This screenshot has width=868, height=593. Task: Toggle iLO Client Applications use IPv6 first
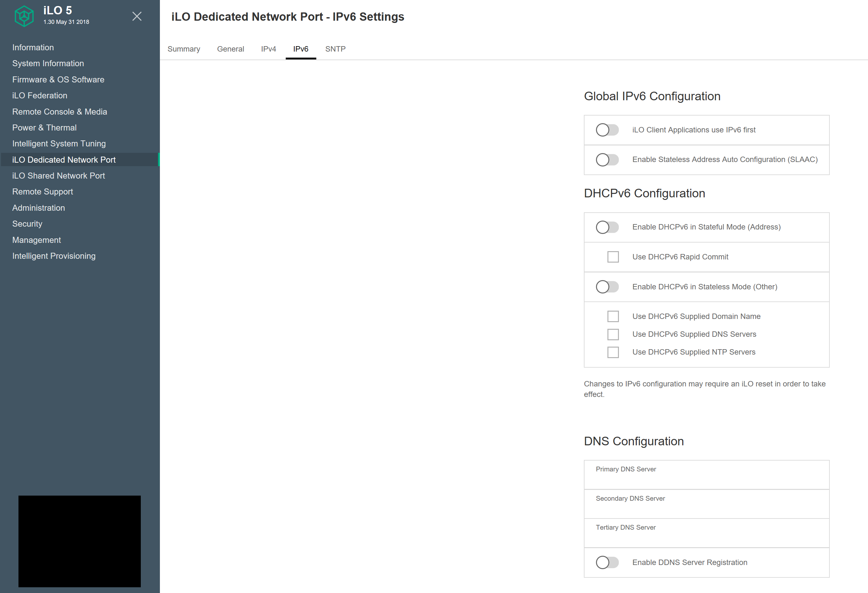coord(606,130)
